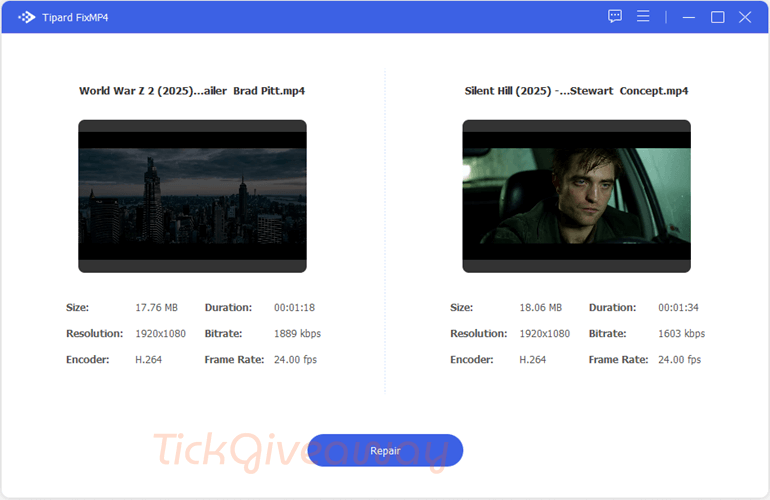Maximize the Tipard FixMP4 window

[717, 17]
